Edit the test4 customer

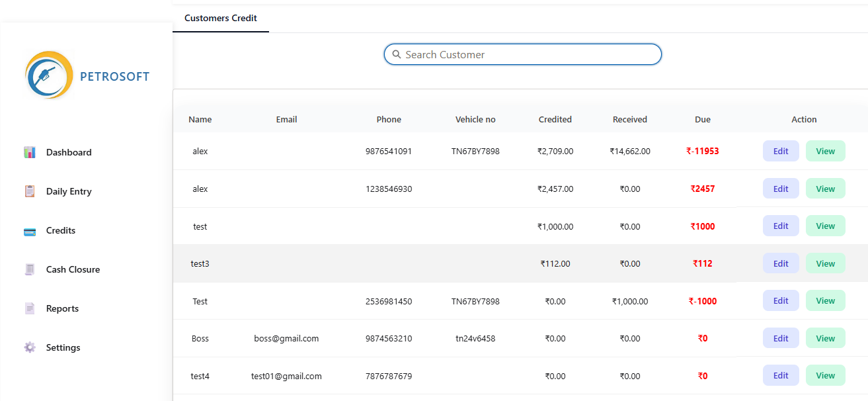tap(781, 375)
